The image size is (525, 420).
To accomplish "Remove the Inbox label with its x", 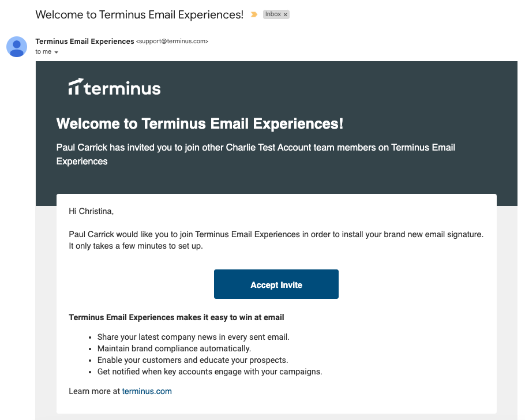I will click(285, 14).
